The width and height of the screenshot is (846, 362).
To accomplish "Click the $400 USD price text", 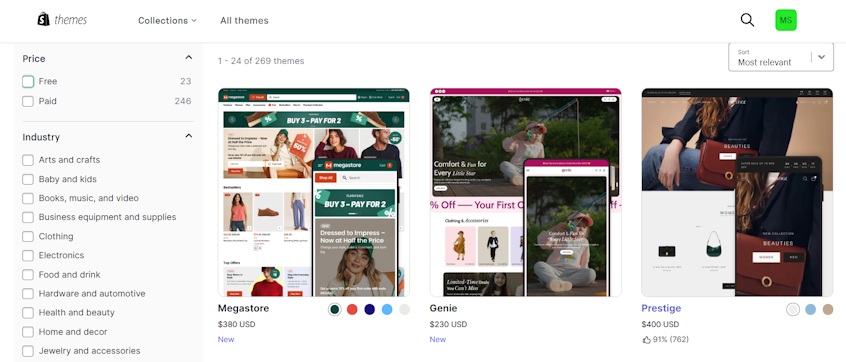I will [x=660, y=325].
